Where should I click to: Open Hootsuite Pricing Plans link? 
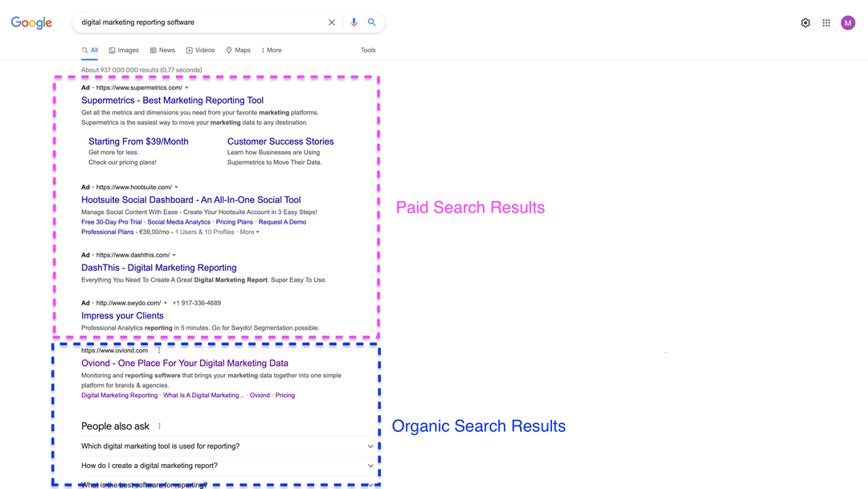click(x=234, y=222)
